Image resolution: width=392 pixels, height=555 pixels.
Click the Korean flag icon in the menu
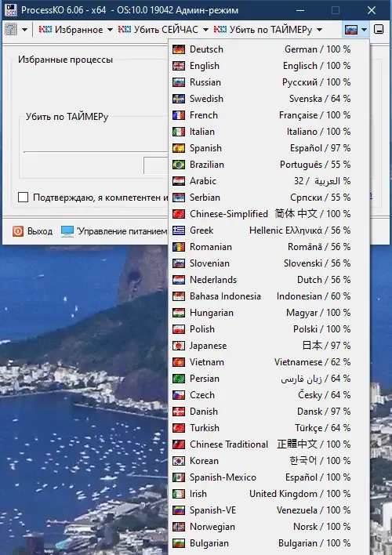tap(179, 461)
